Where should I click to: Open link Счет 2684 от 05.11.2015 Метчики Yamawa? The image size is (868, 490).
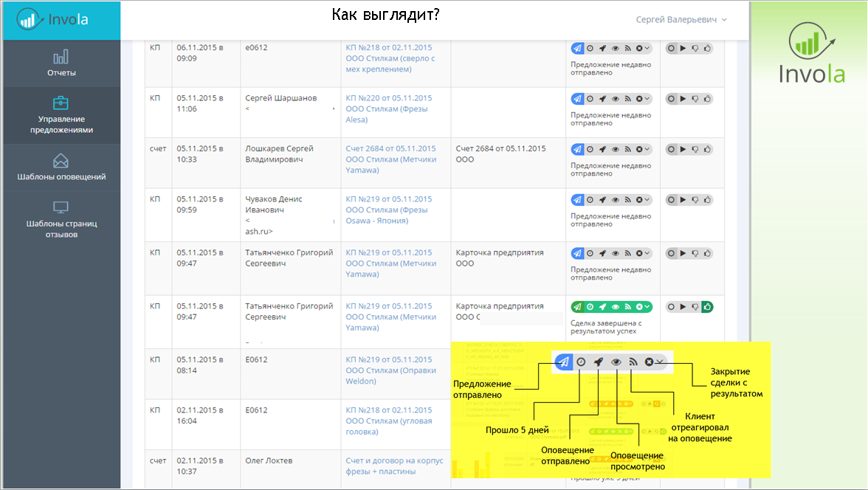click(391, 159)
